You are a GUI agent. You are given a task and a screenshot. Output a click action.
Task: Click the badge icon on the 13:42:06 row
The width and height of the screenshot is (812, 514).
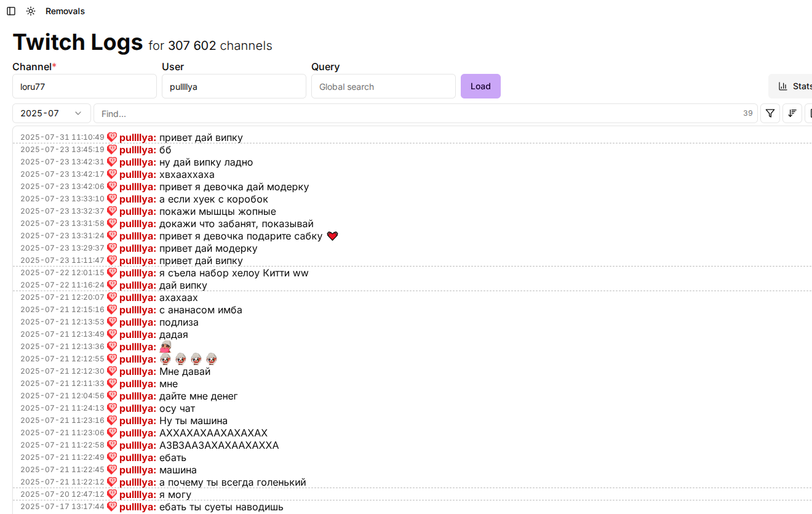click(x=112, y=187)
